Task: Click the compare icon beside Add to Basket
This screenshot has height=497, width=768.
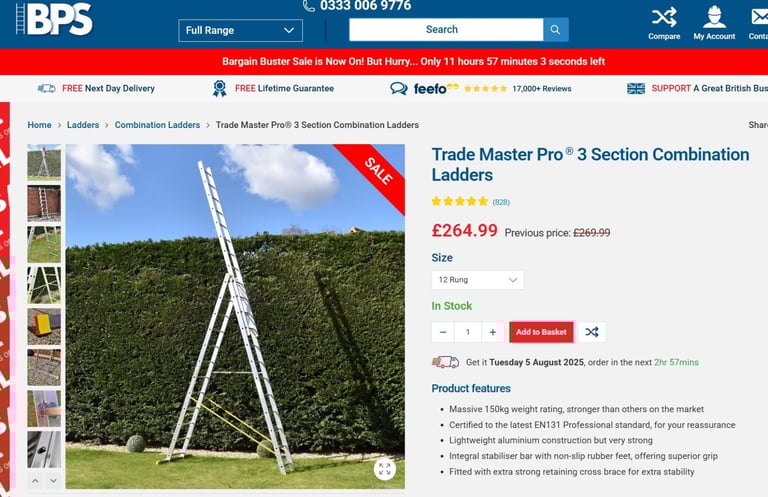Action: [x=592, y=332]
